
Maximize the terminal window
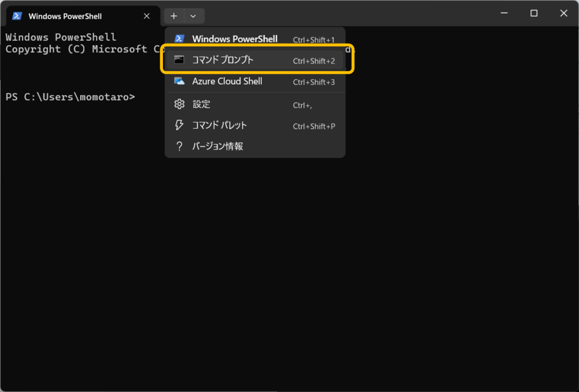click(x=534, y=14)
